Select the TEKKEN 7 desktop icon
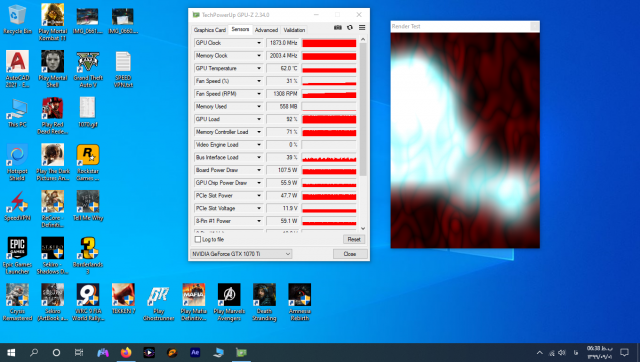Screen dimensions: 640x362 click(123, 299)
